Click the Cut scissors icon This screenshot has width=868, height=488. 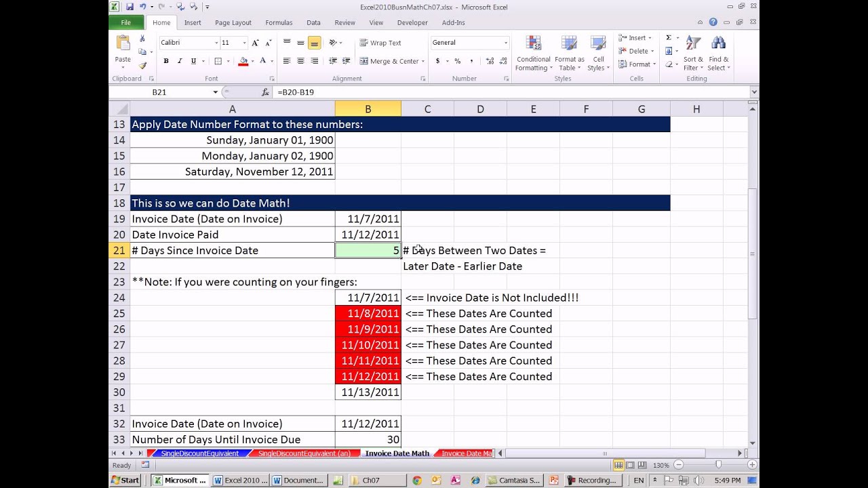pyautogui.click(x=142, y=39)
